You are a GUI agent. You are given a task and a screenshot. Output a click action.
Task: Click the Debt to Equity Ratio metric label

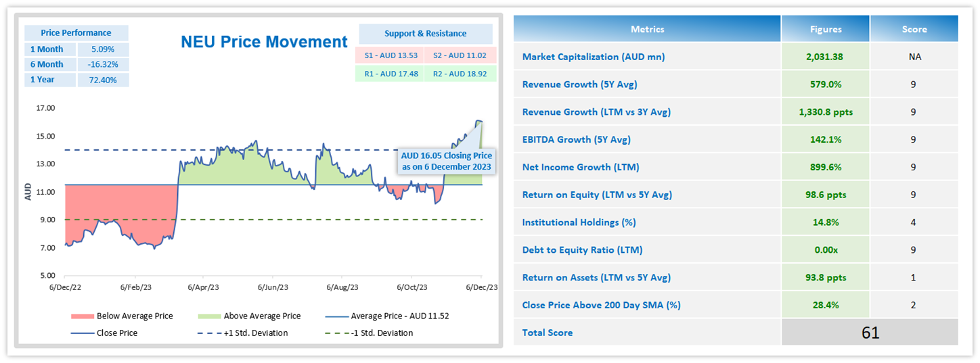pos(582,250)
